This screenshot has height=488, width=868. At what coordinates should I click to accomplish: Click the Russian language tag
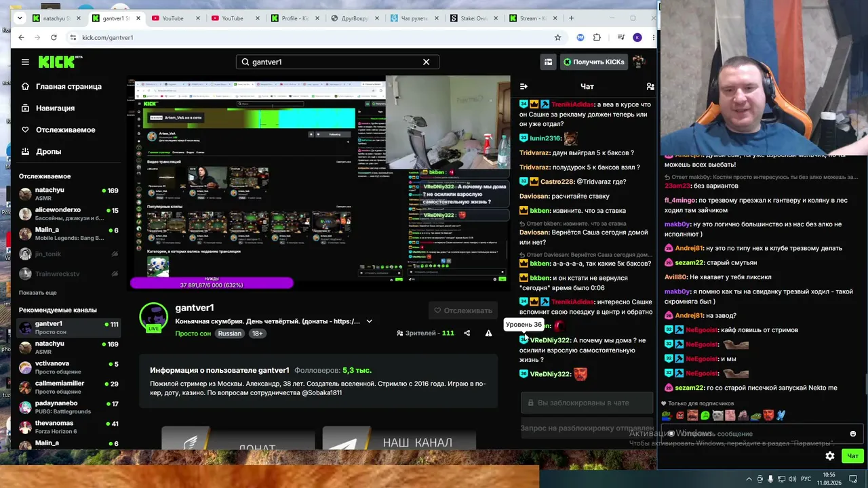pyautogui.click(x=230, y=333)
